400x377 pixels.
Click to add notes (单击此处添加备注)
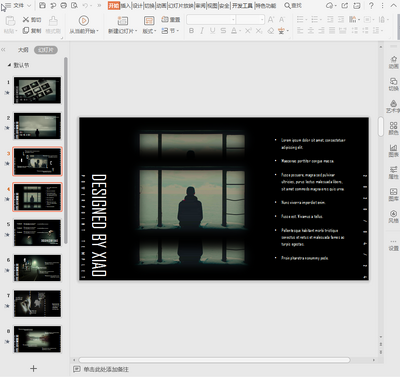106,369
